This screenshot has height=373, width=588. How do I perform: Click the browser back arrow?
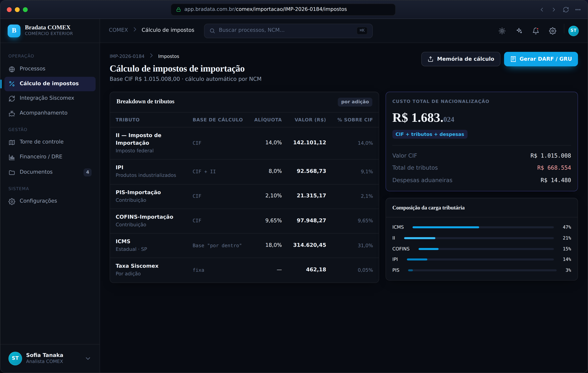click(x=542, y=10)
